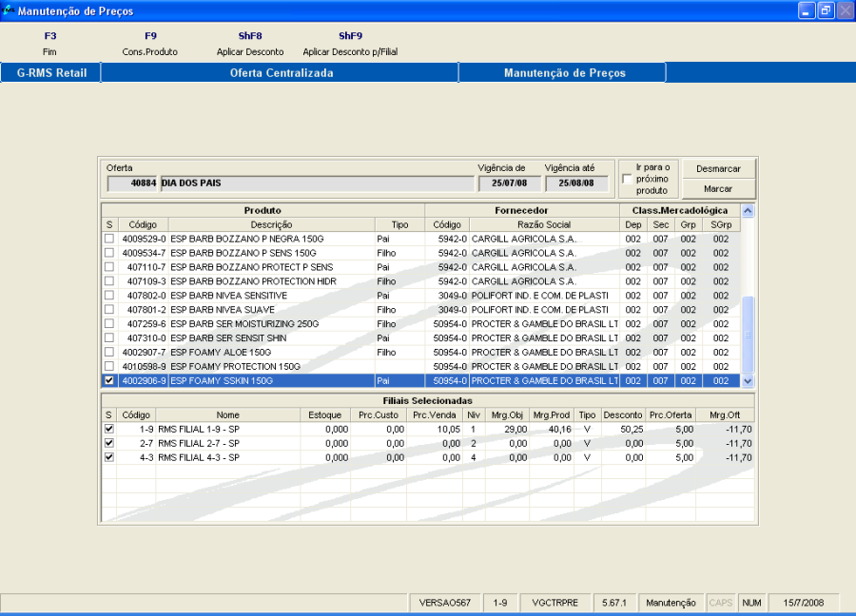
Task: Click the F3 Fim shortcut
Action: click(50, 44)
